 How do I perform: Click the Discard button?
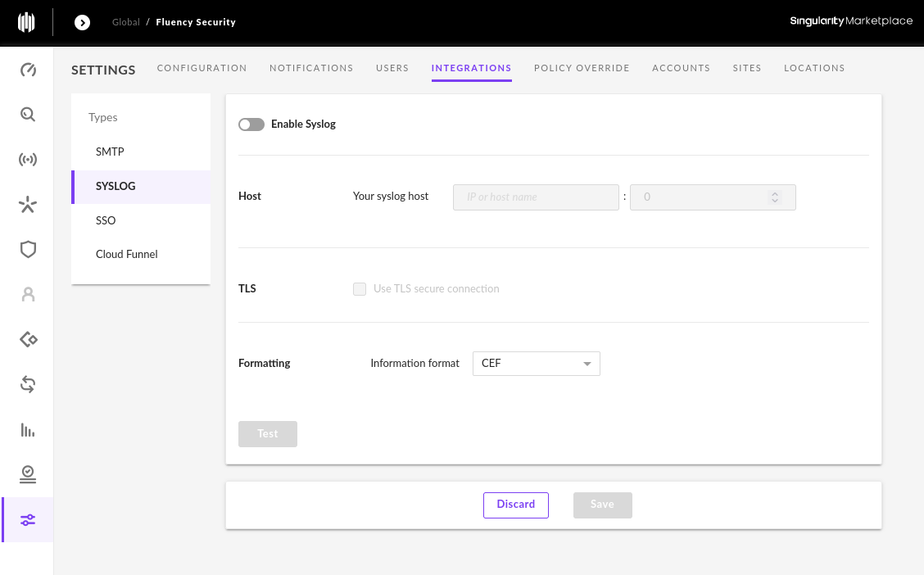point(515,505)
